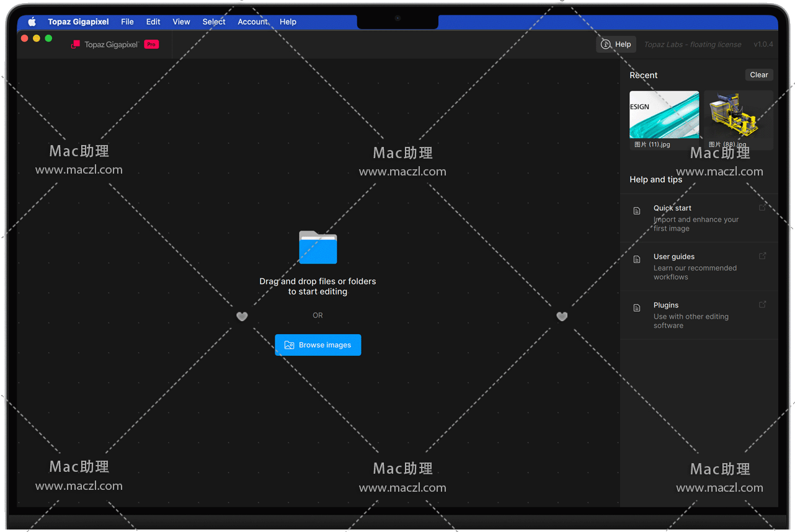Open the Plugins help link

pyautogui.click(x=699, y=315)
